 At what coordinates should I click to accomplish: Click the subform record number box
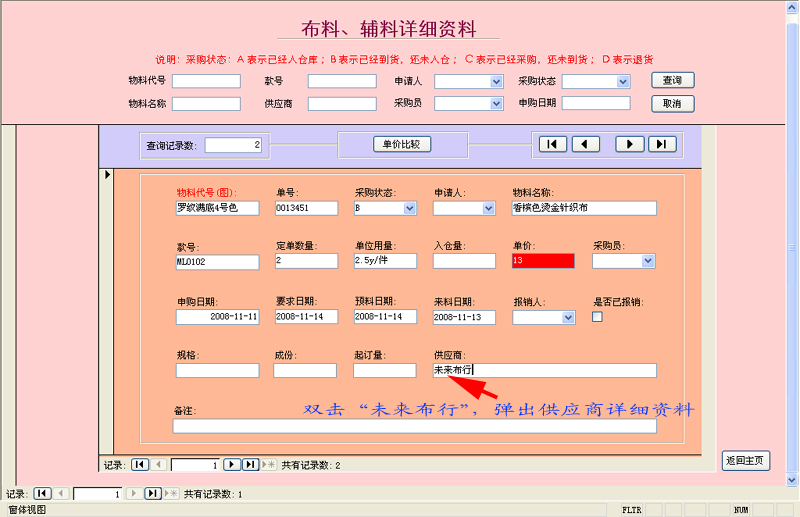tap(195, 465)
